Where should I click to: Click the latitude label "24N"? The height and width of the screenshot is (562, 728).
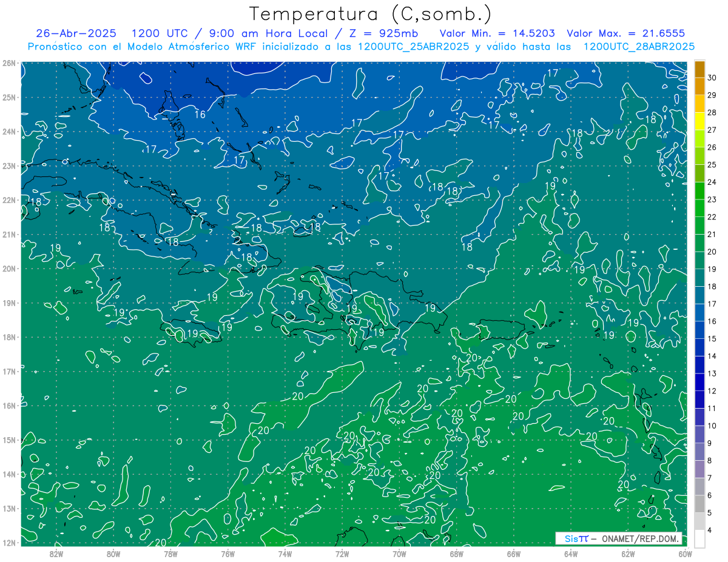pos(10,132)
